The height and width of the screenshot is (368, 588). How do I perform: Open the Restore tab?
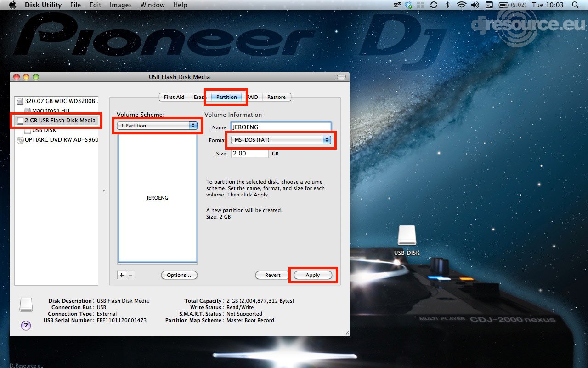tap(277, 97)
